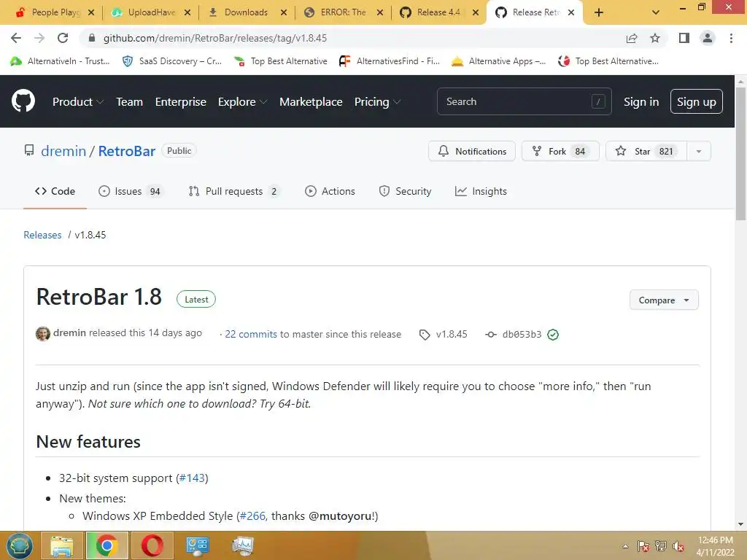Open Chrome's three-dot menu
The height and width of the screenshot is (560, 747).
coord(731,38)
